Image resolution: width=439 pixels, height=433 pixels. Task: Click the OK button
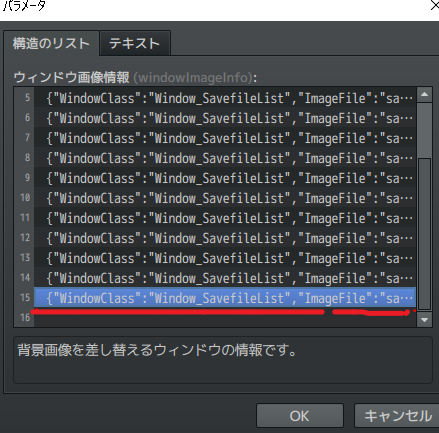[x=300, y=416]
